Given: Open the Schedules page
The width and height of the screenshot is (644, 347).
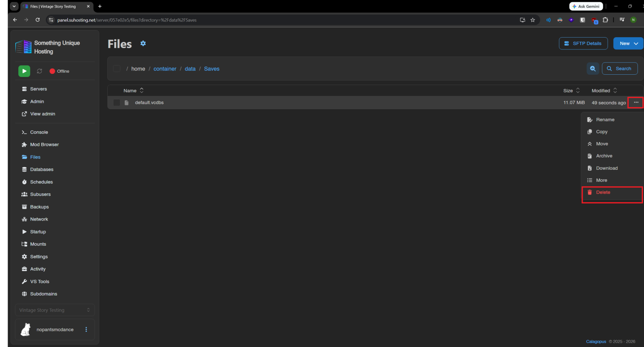Looking at the screenshot, I should click(55, 182).
